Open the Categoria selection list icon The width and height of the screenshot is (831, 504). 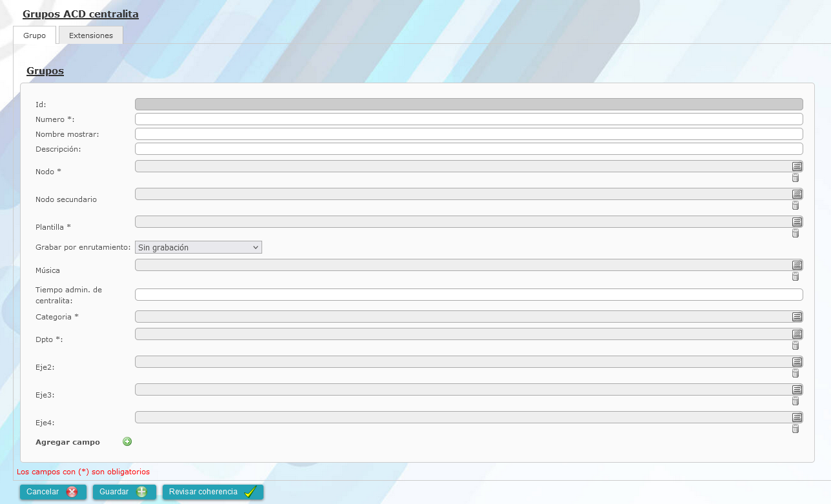click(x=797, y=316)
